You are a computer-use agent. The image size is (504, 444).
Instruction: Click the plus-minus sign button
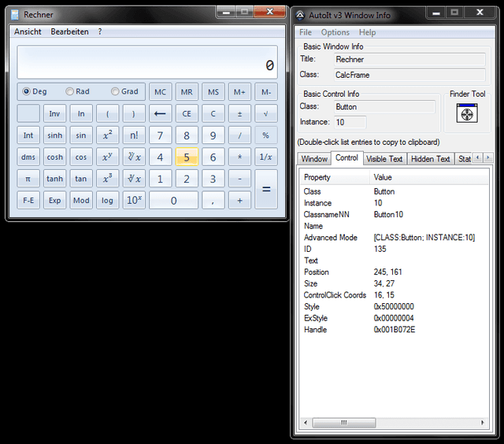click(239, 113)
